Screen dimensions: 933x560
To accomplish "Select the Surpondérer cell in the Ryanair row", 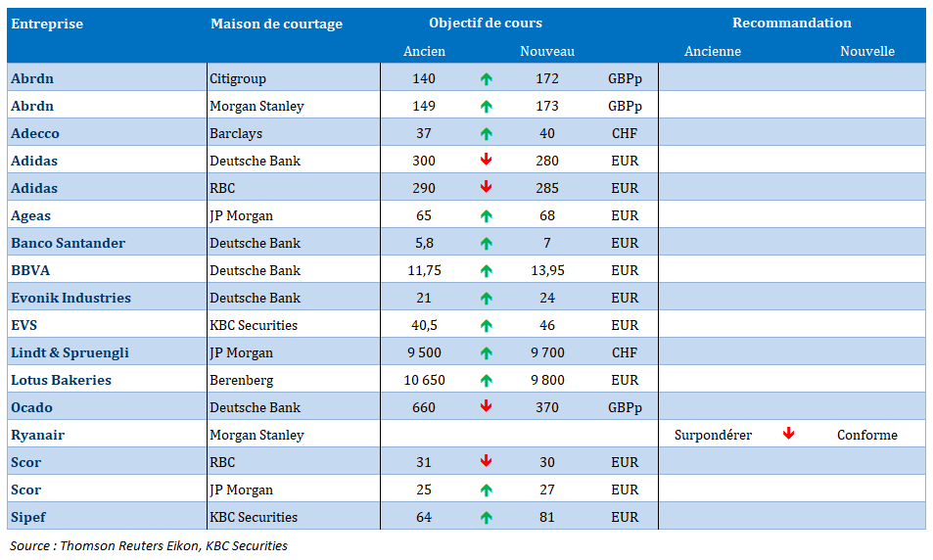I will (713, 435).
